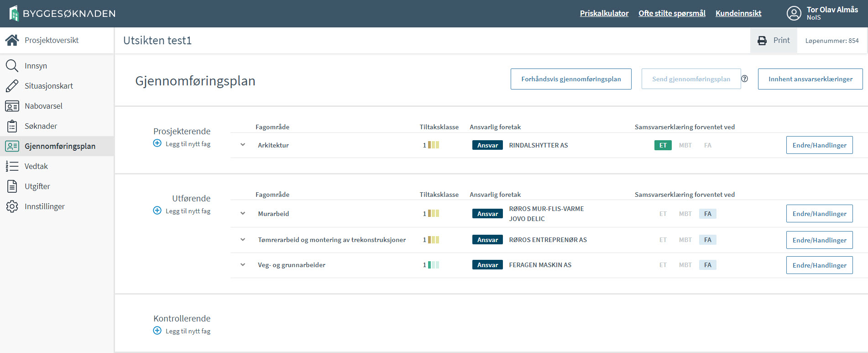The width and height of the screenshot is (868, 353).
Task: Click Forhåndsvis gjennomføringsplan button
Action: (x=571, y=79)
